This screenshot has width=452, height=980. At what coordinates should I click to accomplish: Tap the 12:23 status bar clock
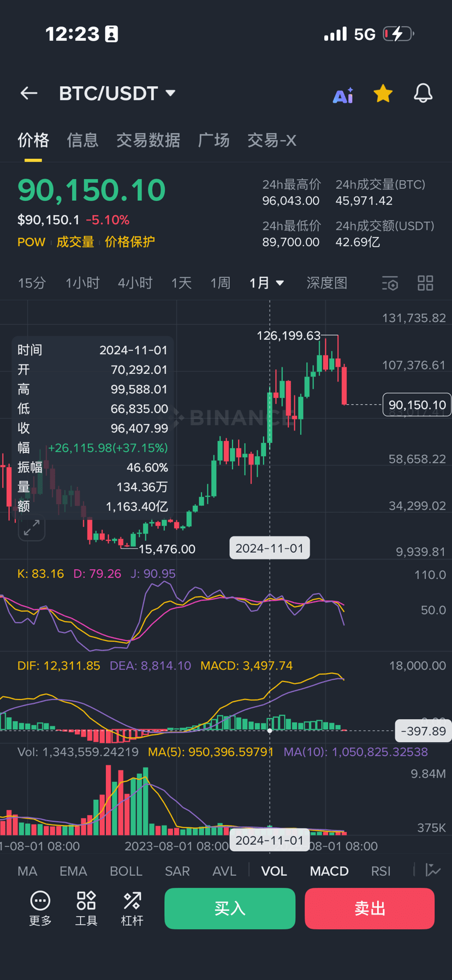click(72, 34)
